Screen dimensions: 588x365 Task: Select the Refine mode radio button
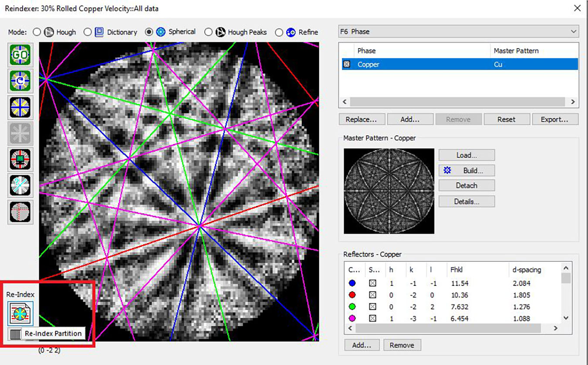(x=279, y=32)
